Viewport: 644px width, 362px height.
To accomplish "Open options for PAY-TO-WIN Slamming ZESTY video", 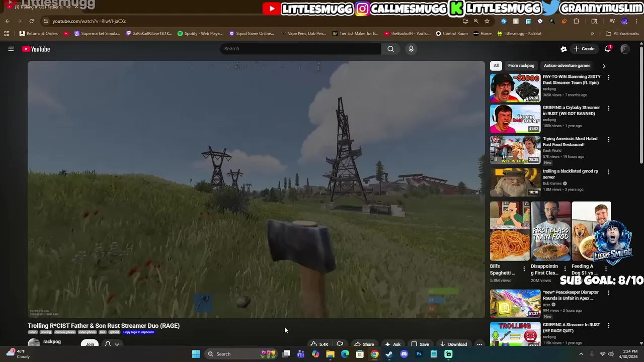I will (x=608, y=77).
